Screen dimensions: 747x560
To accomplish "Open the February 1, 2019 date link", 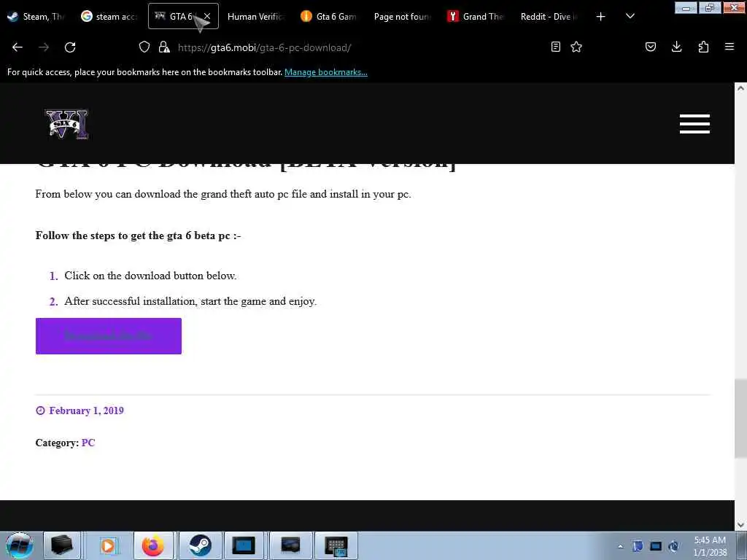I will pyautogui.click(x=86, y=411).
